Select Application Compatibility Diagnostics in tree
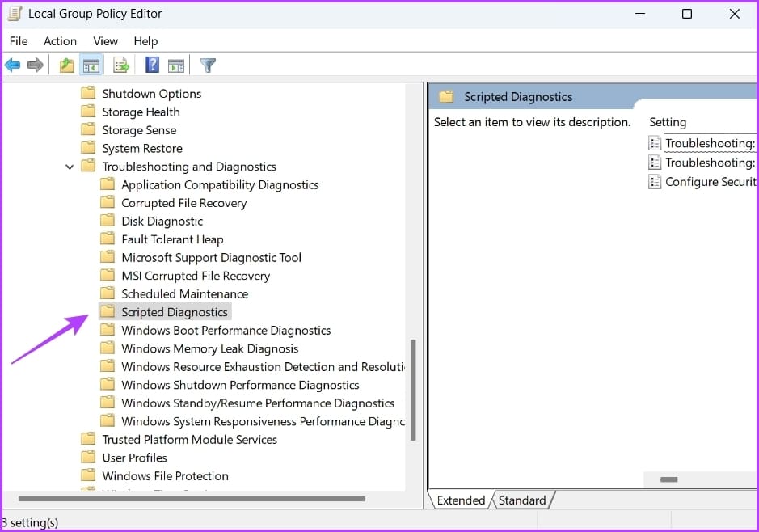 (x=220, y=185)
